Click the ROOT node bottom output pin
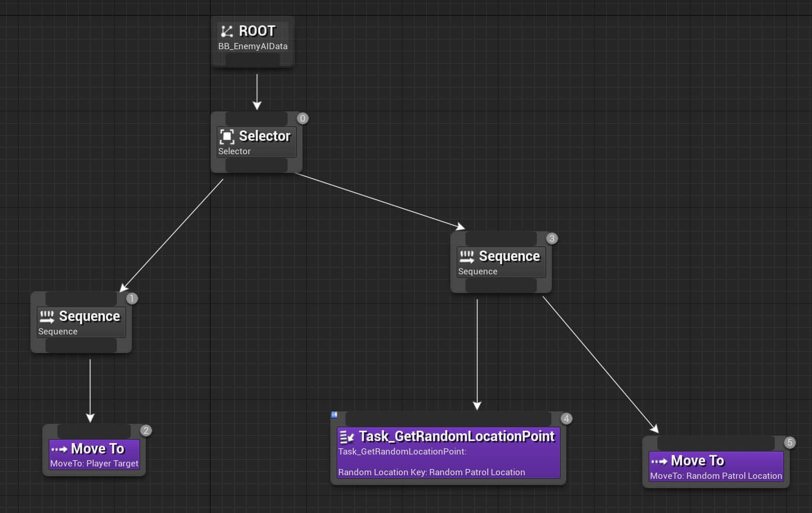This screenshot has height=513, width=812. 252,60
